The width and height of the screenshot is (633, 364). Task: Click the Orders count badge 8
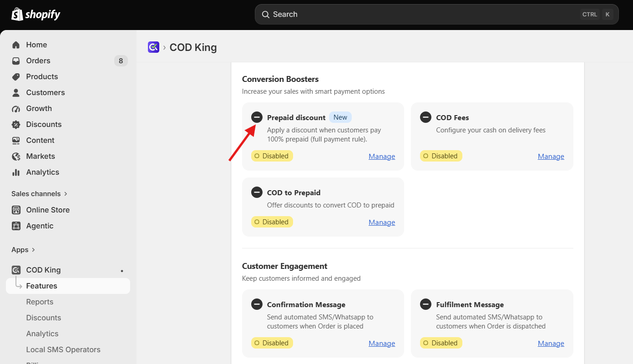pyautogui.click(x=121, y=61)
